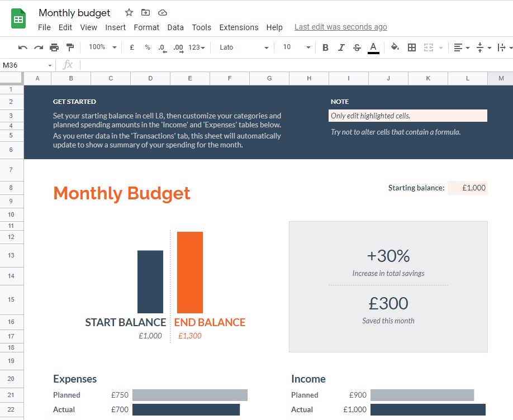Open the Data menu
Viewport: 513px width, 420px height.
[175, 27]
